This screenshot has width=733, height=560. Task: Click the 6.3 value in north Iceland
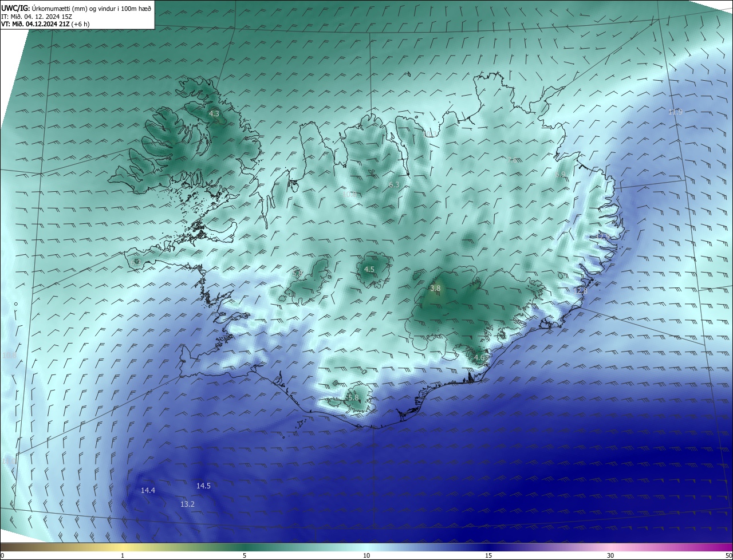[393, 184]
